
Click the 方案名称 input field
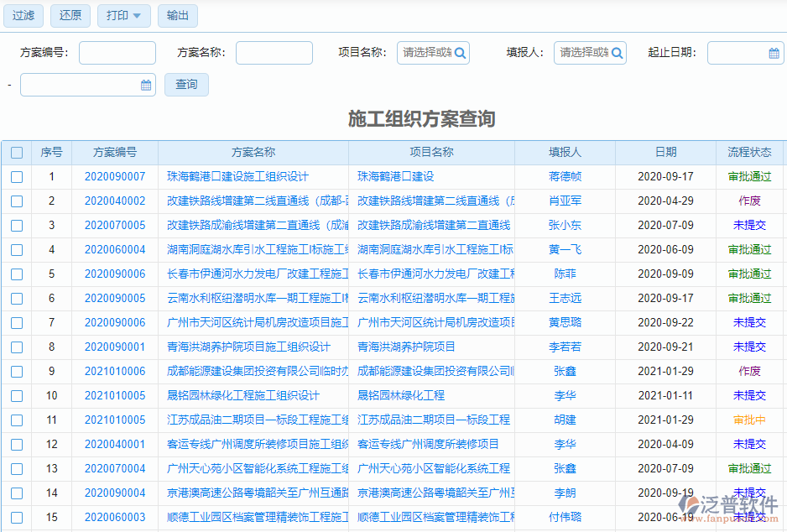coord(274,52)
